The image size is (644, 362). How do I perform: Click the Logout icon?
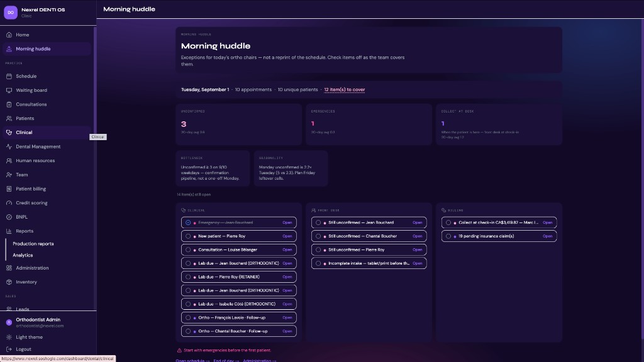[9, 349]
